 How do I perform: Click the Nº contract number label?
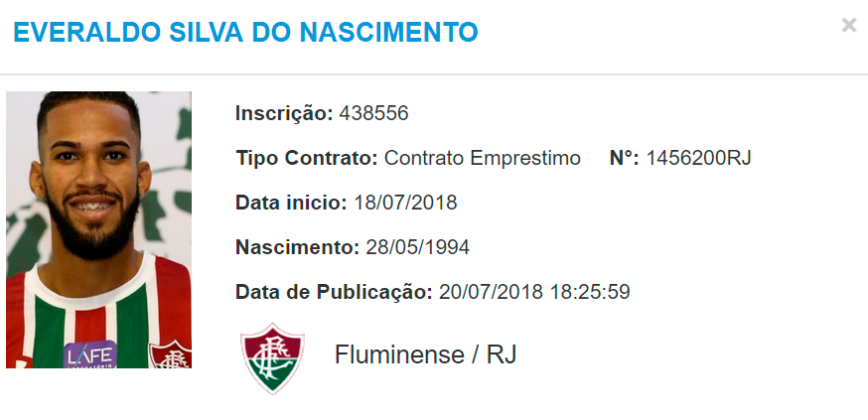[x=624, y=158]
